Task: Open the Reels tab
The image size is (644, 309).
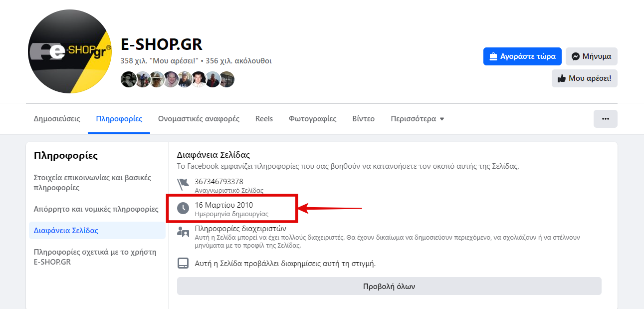Action: tap(264, 119)
